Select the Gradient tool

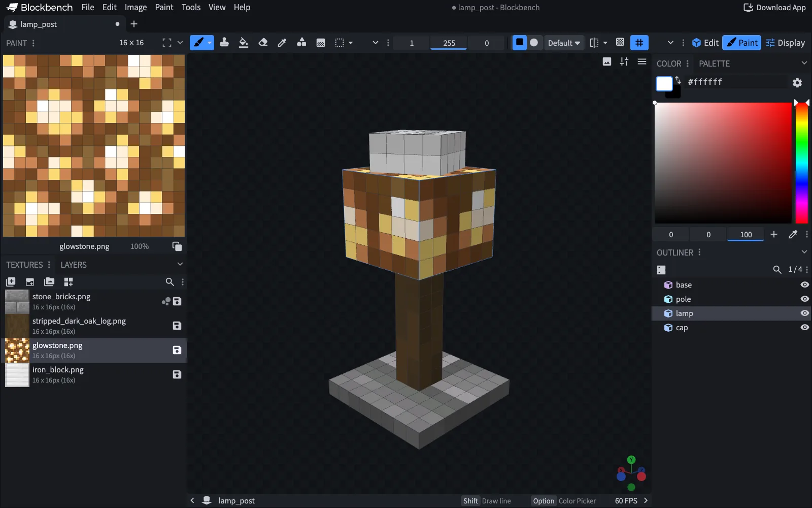point(321,43)
